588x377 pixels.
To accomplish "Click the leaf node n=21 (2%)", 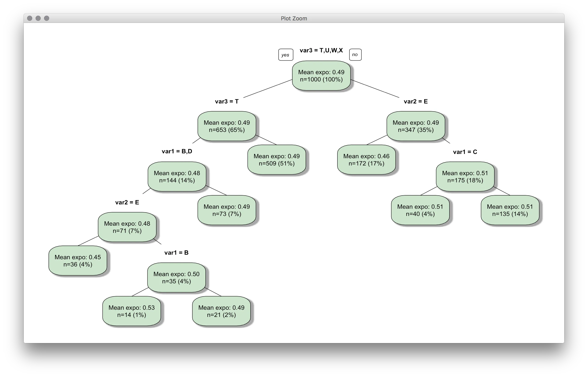I will (221, 311).
